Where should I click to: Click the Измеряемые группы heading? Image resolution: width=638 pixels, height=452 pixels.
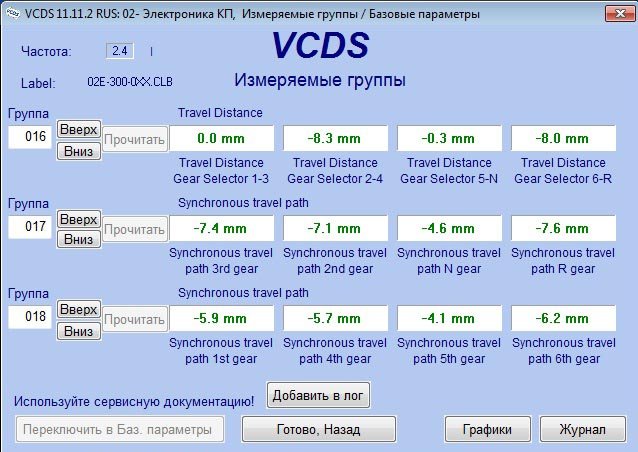click(x=320, y=80)
